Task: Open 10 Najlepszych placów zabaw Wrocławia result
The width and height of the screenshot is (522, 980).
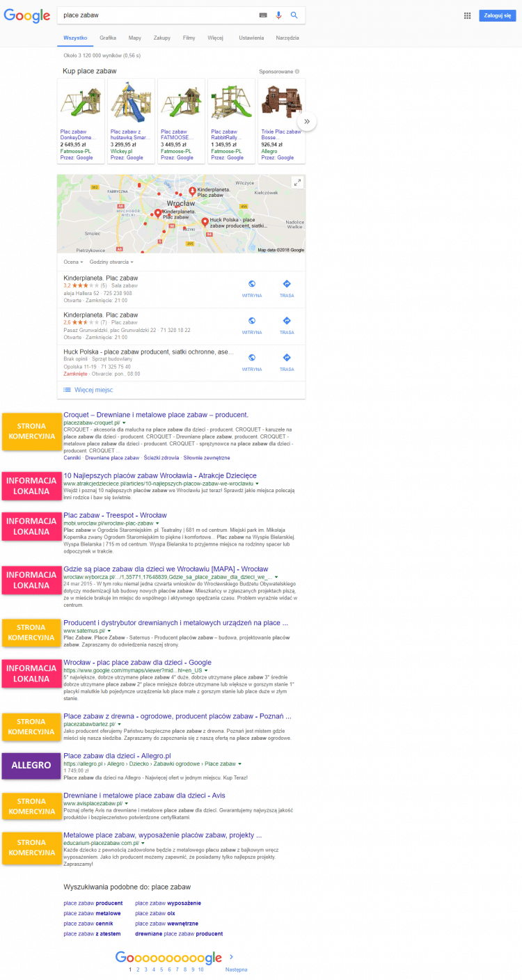Action: coord(160,475)
